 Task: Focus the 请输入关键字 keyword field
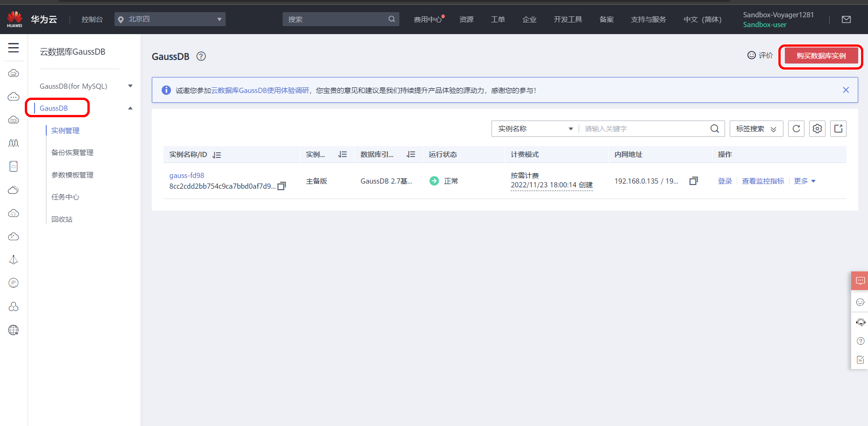(x=645, y=128)
